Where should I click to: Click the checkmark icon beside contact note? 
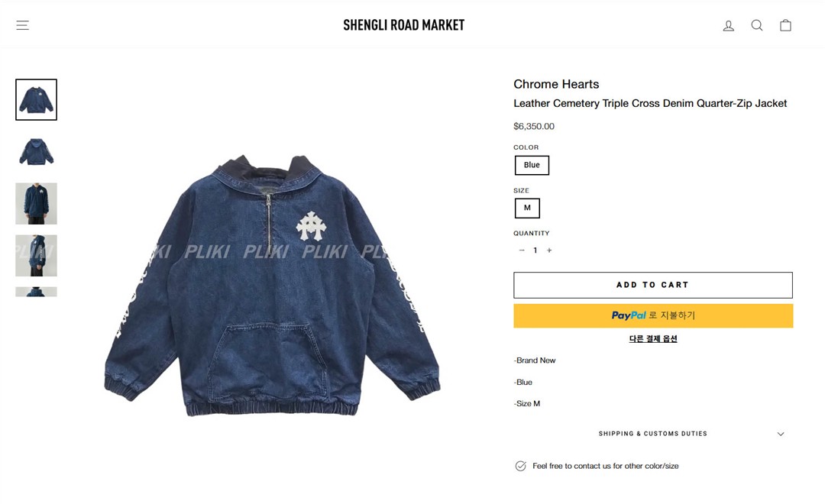[520, 466]
